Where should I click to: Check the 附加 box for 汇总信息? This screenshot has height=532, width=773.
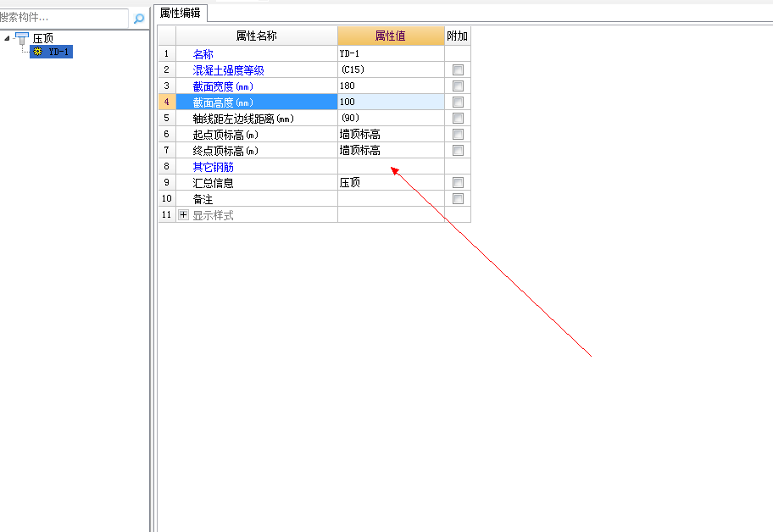458,183
